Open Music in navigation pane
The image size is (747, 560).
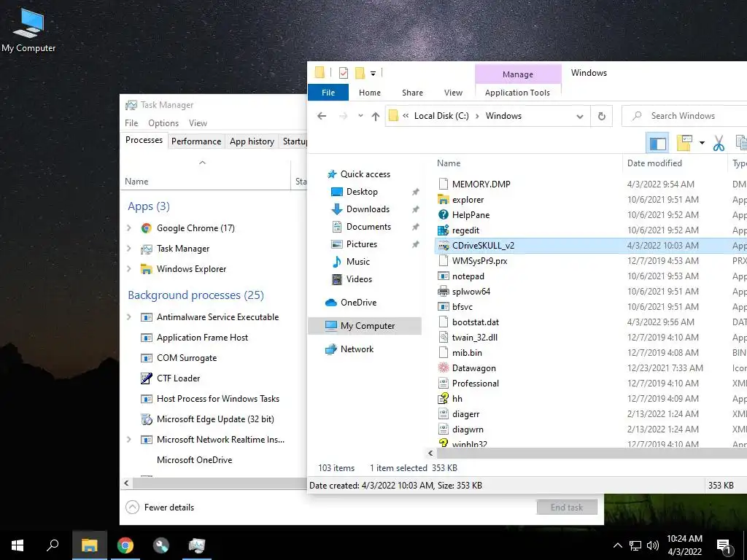357,262
